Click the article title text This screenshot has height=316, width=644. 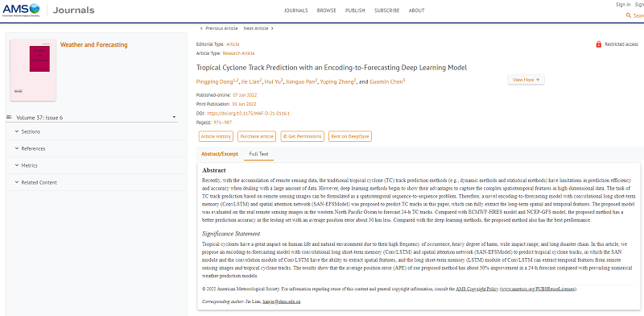point(332,68)
